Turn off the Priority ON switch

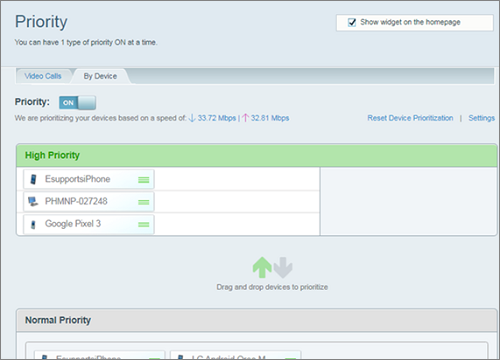pyautogui.click(x=77, y=103)
